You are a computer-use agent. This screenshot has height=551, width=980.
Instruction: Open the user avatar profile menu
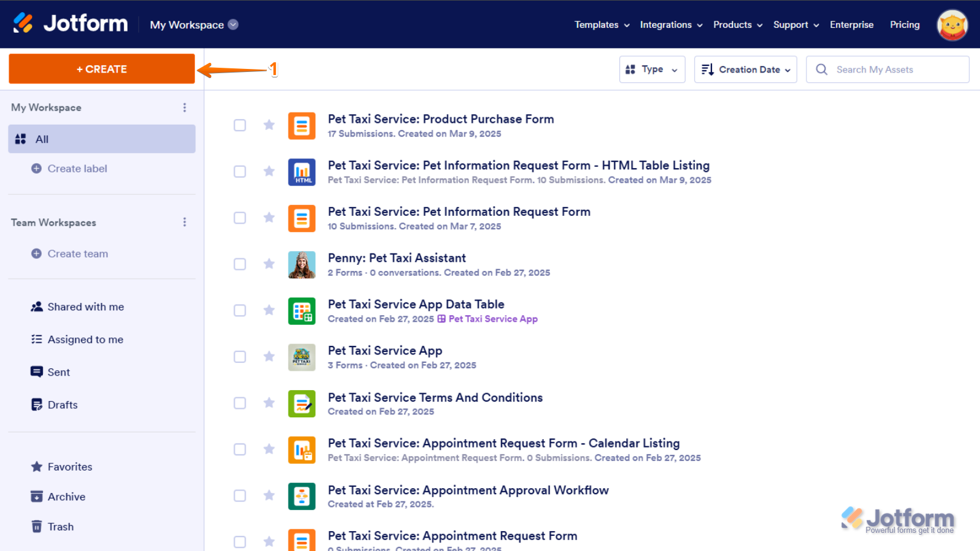coord(952,25)
